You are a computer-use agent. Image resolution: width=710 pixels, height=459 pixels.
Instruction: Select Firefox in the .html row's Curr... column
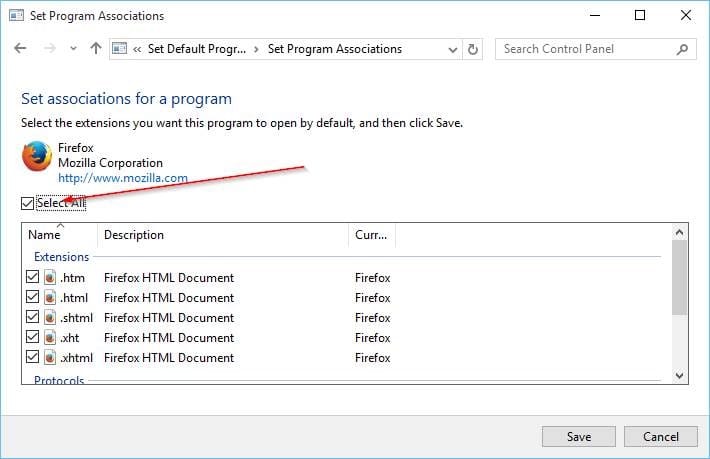pos(373,298)
